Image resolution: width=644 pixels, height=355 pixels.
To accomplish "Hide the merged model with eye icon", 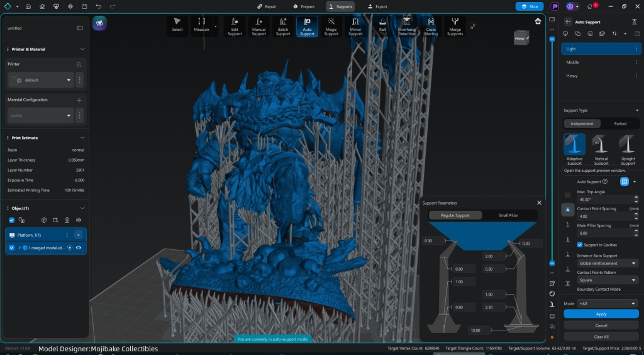I will click(79, 248).
